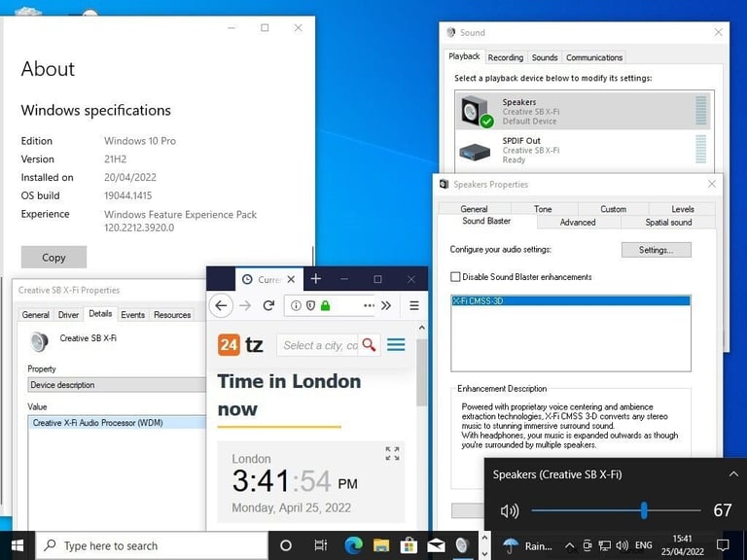Switch to Spatial sound tab

pos(668,222)
